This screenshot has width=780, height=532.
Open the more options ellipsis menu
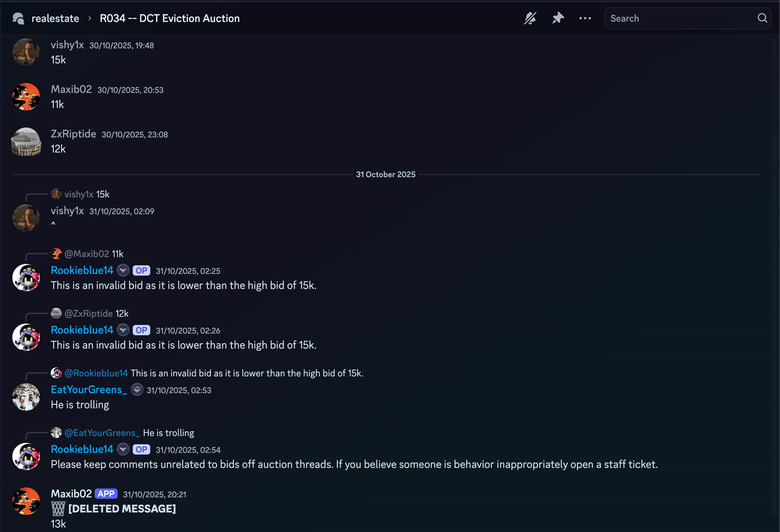click(x=585, y=18)
